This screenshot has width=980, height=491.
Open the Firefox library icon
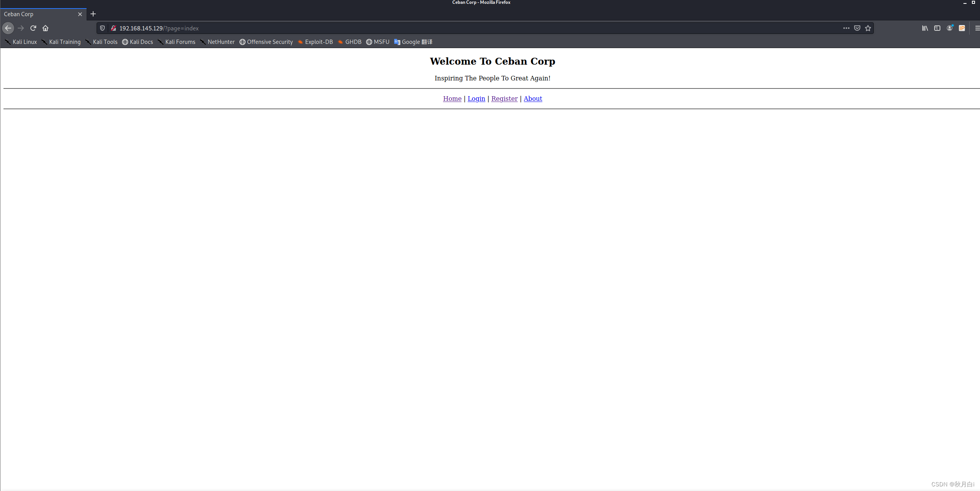click(925, 28)
